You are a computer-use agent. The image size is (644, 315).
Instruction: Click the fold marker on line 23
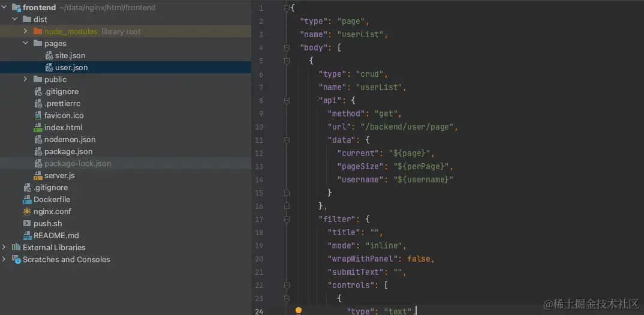coord(287,298)
